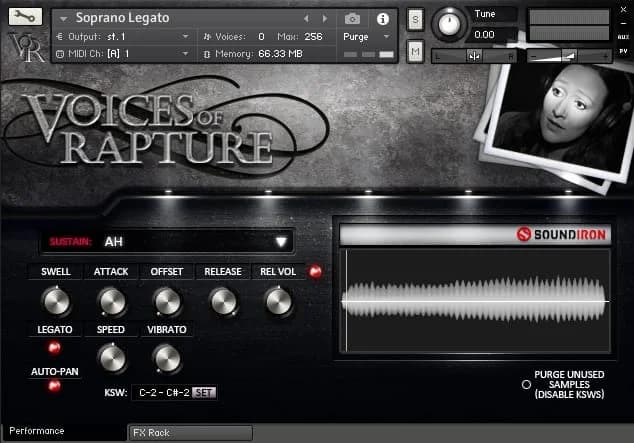Click the Memory 66.33 MB readout

(x=280, y=54)
